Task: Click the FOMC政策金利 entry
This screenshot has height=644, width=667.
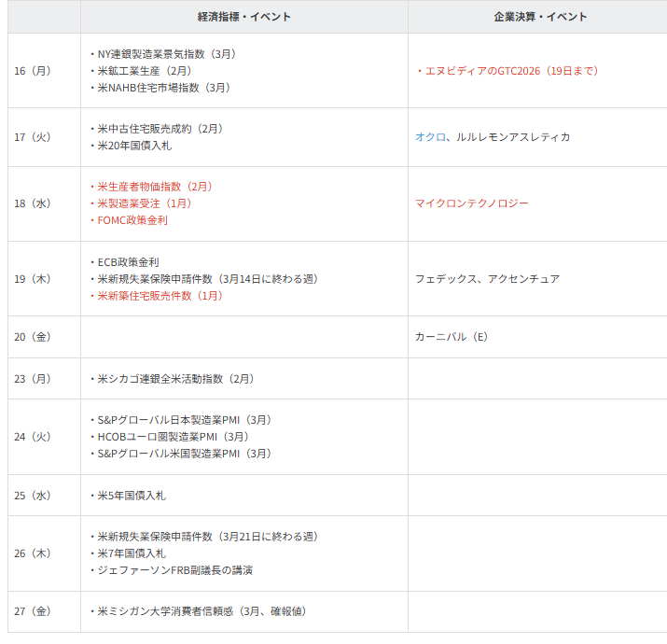Action: point(132,220)
